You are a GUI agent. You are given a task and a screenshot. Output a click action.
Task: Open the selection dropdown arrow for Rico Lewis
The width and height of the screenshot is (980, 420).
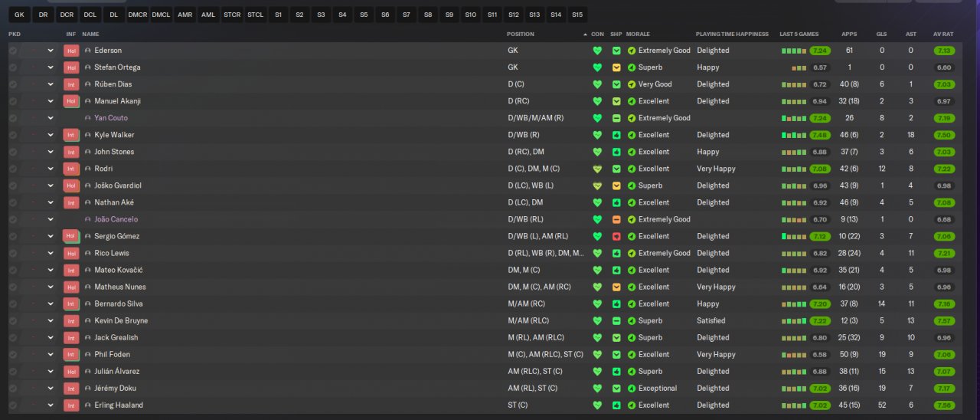[x=51, y=253]
